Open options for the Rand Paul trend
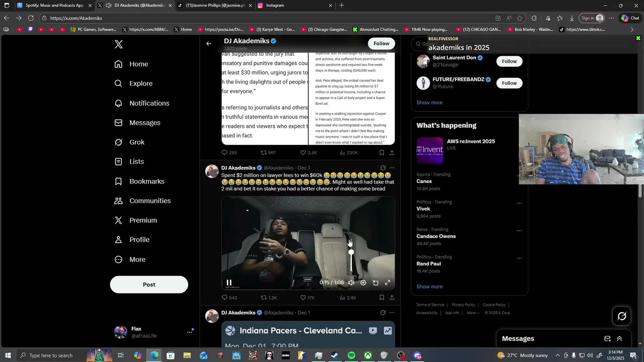644x362 pixels. (x=519, y=258)
